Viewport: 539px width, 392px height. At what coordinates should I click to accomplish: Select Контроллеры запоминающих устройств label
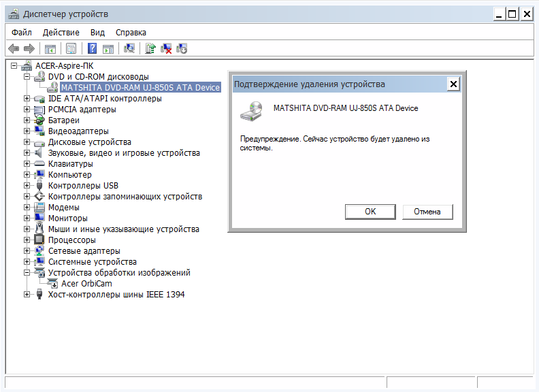(x=125, y=197)
